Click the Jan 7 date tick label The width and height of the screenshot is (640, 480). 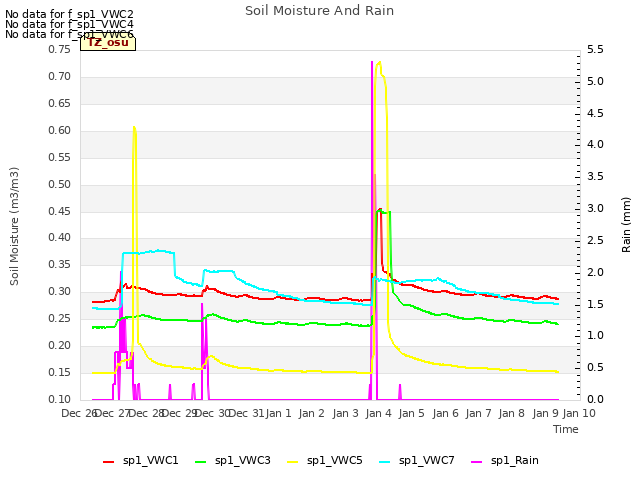click(478, 413)
